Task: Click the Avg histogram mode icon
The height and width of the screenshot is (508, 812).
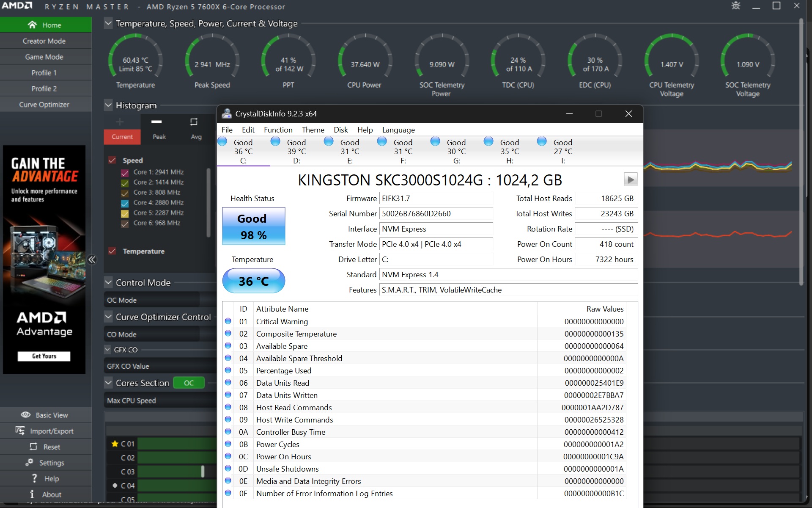Action: pos(194,122)
